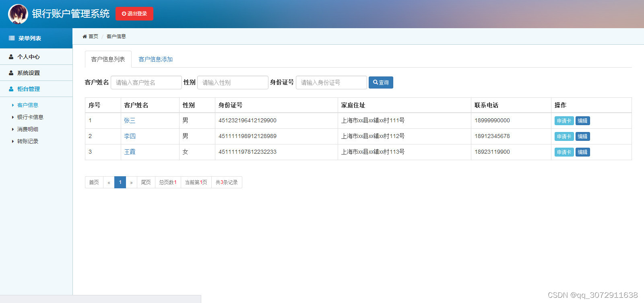The width and height of the screenshot is (644, 303).
Task: Click the 银行账户管理系统 title
Action: coord(71,14)
